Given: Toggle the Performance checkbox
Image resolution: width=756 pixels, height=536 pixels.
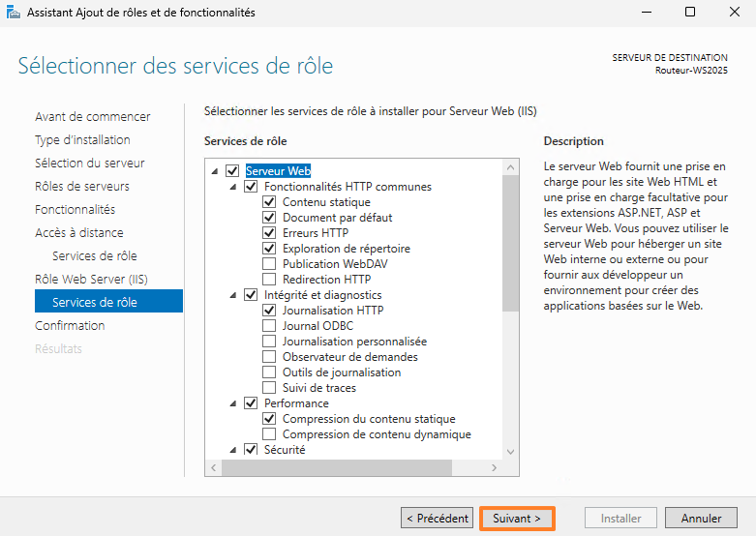Looking at the screenshot, I should (x=251, y=402).
